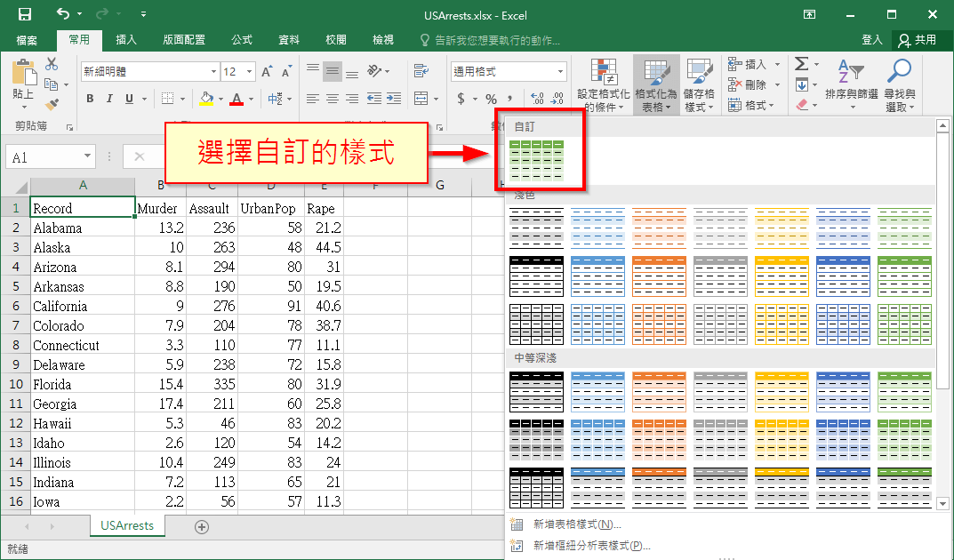Toggle bold formatting
Image resolution: width=954 pixels, height=560 pixels.
tap(89, 99)
